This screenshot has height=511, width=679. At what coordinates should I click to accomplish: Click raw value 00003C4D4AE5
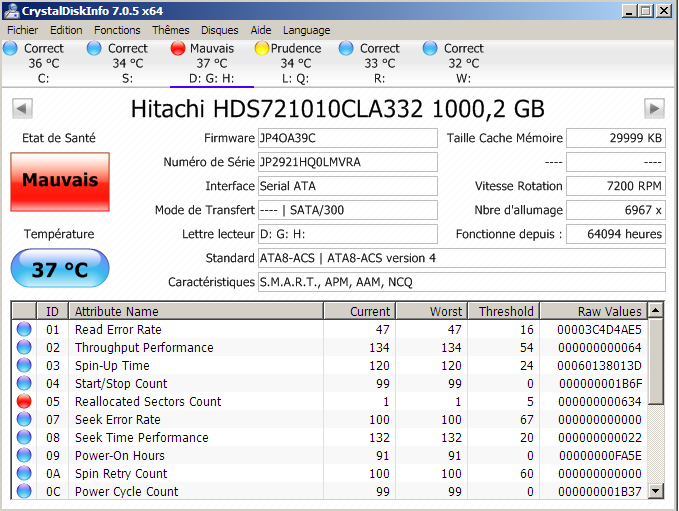pos(599,330)
